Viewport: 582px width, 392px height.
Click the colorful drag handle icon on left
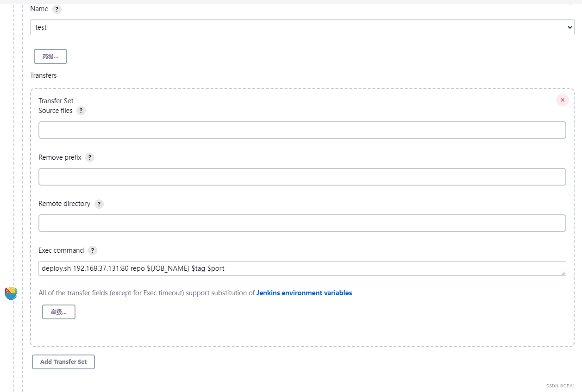point(11,293)
